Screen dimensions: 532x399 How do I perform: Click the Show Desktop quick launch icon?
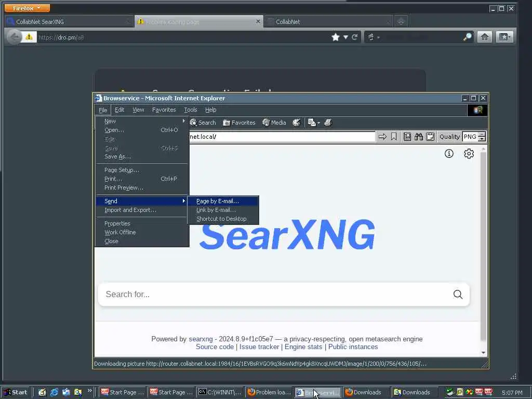coord(42,392)
